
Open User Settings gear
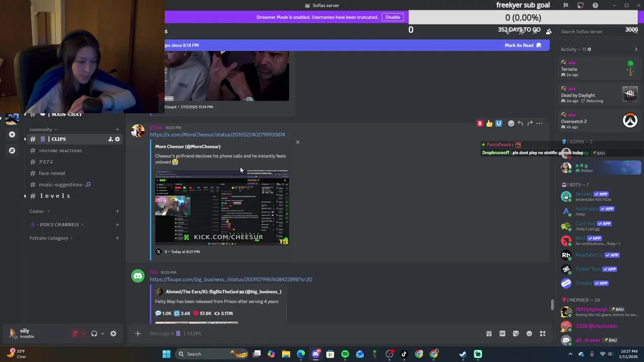tap(113, 333)
